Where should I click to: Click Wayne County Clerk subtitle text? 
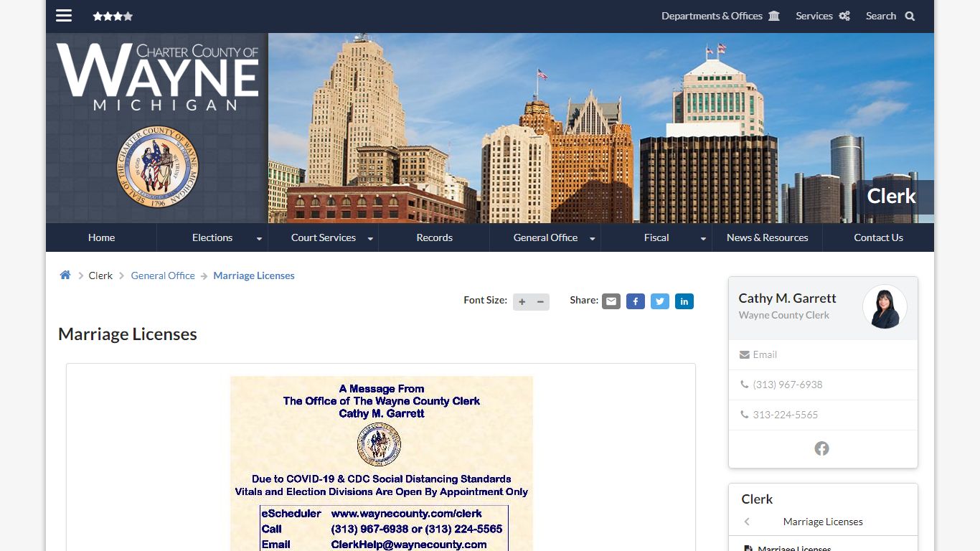tap(784, 315)
